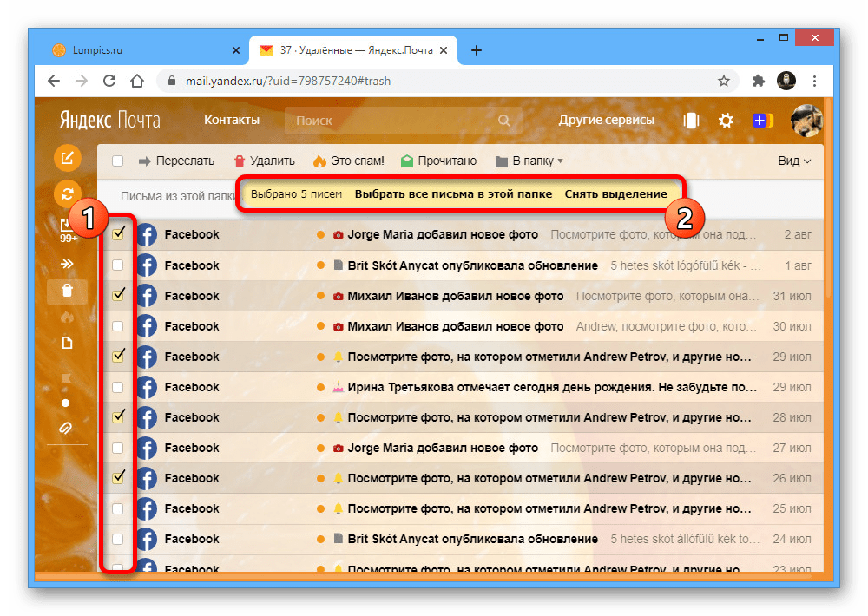The width and height of the screenshot is (868, 616).
Task: Open the Контакты menu item
Action: (x=231, y=121)
